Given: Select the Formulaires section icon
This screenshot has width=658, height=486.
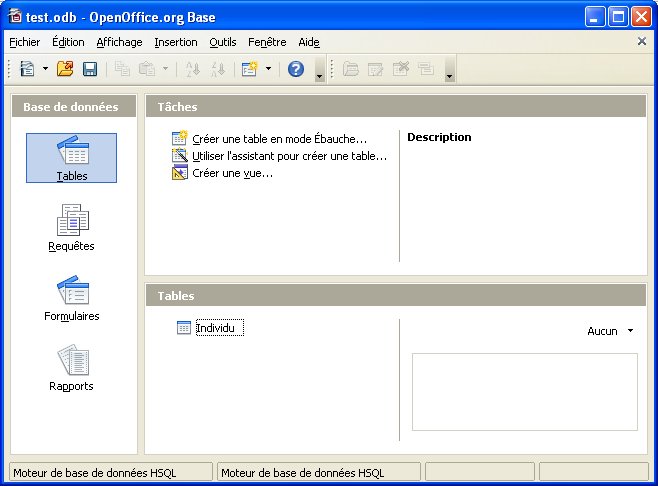Looking at the screenshot, I should pyautogui.click(x=71, y=298).
